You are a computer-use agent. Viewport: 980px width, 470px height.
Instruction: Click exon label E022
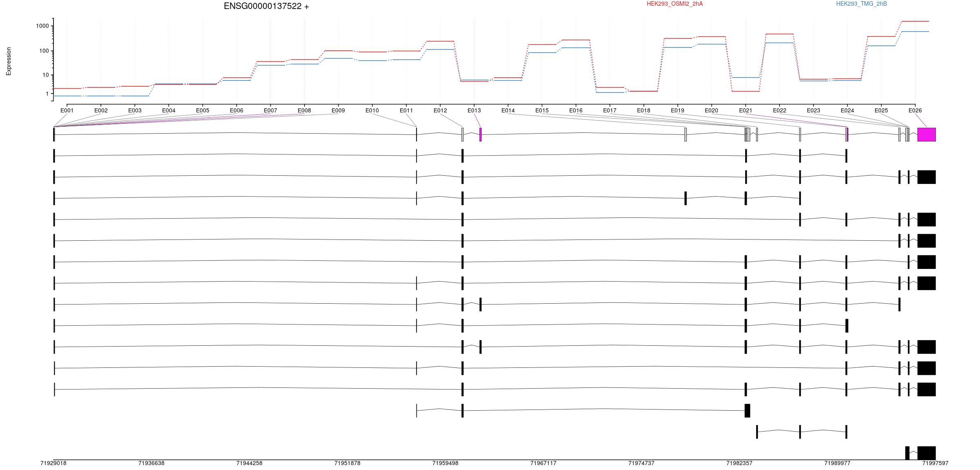pos(780,110)
